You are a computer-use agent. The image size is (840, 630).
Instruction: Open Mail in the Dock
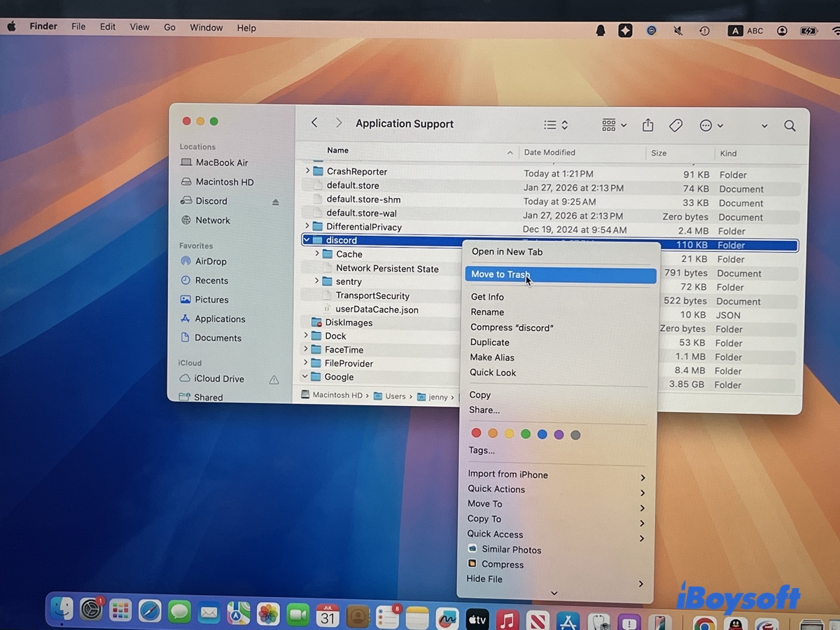tap(209, 613)
